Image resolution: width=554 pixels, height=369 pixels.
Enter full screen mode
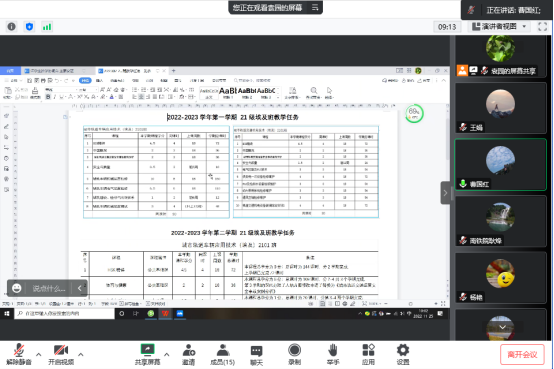542,27
